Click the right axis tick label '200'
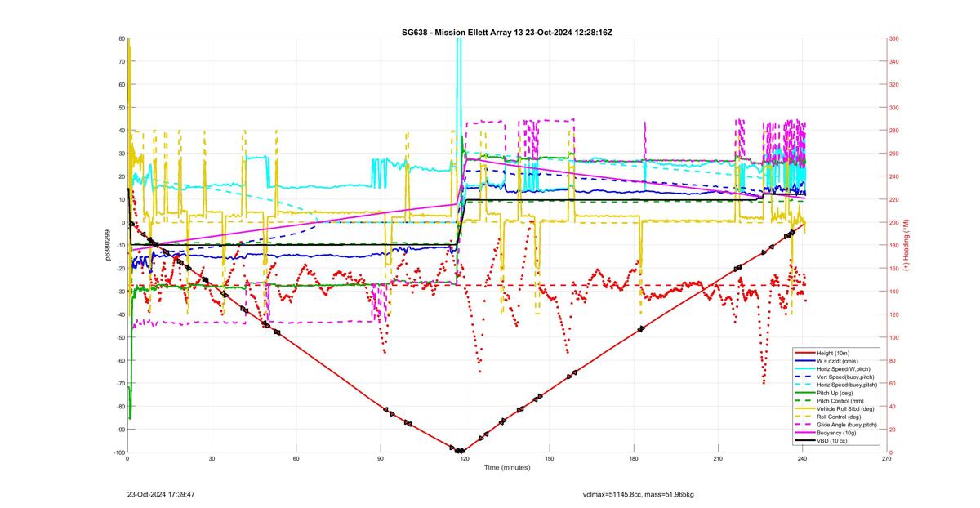 click(894, 222)
